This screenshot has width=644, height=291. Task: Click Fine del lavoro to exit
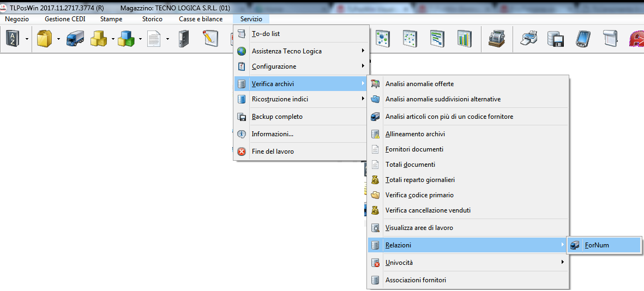[273, 151]
